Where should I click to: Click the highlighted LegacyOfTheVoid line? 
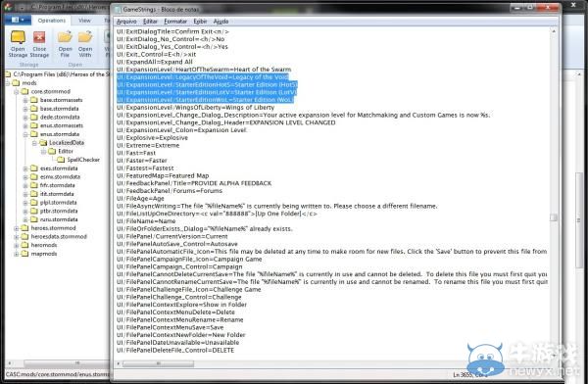pos(203,76)
